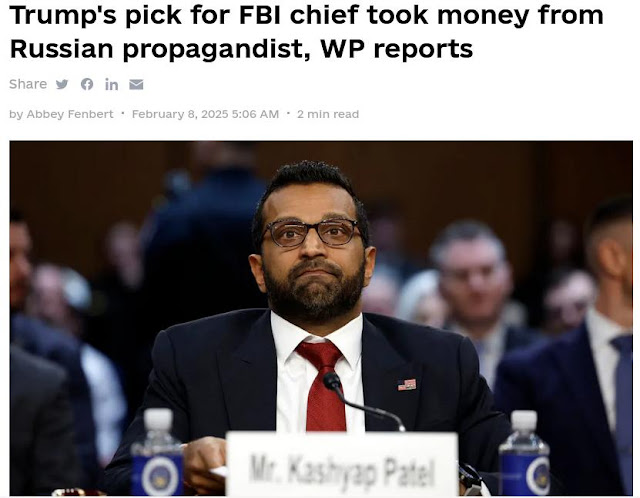The width and height of the screenshot is (640, 498).
Task: Share to LinkedIn using the in icon
Action: pyautogui.click(x=111, y=84)
